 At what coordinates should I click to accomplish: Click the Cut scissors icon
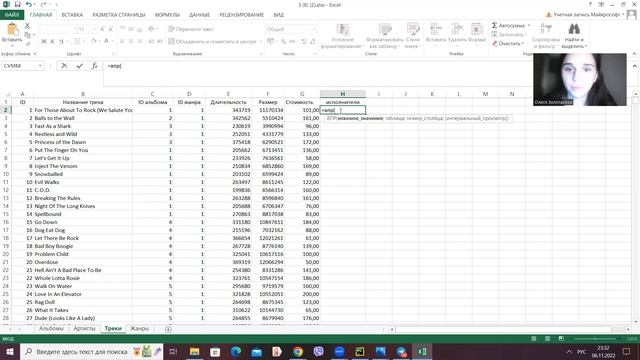click(x=28, y=26)
